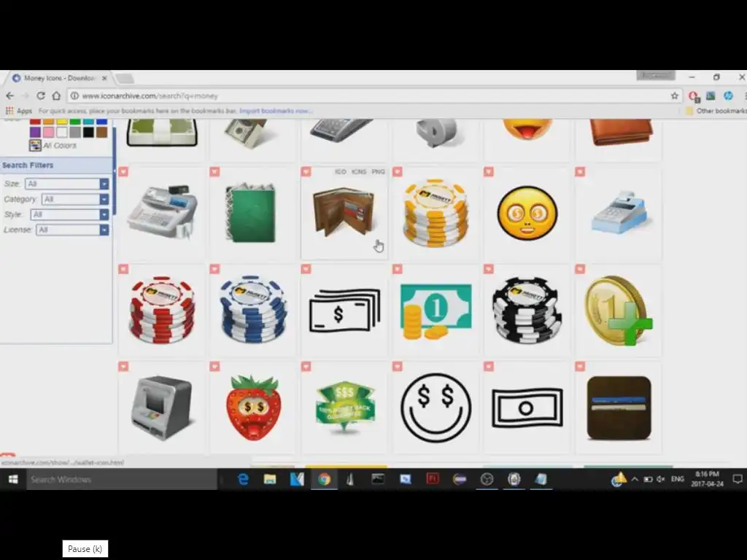
Task: Filter by the purple color swatch
Action: click(35, 132)
